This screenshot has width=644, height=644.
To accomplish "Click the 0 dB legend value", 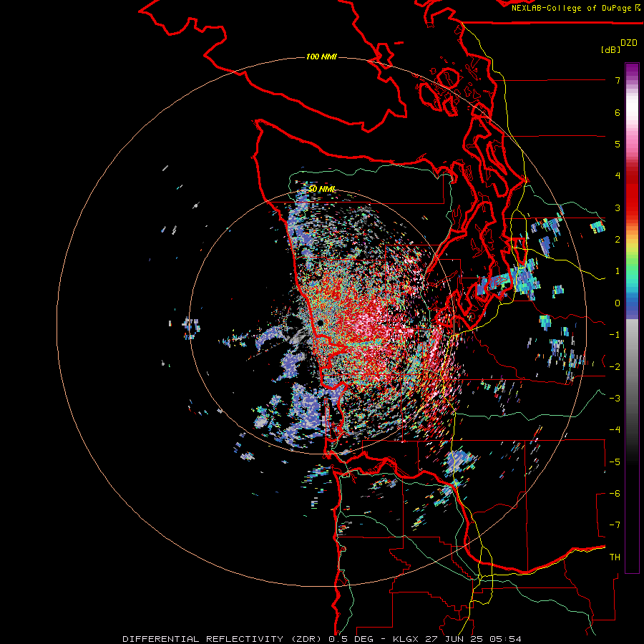I will (618, 303).
